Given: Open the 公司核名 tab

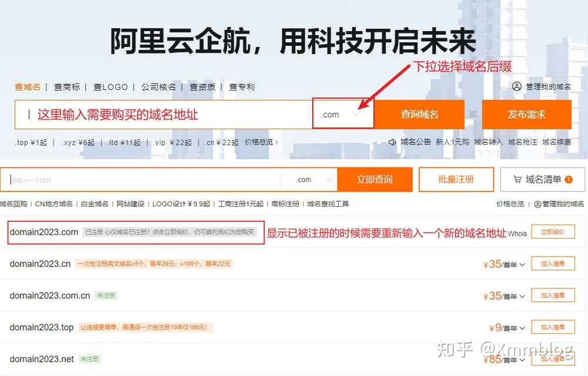Looking at the screenshot, I should [x=158, y=87].
